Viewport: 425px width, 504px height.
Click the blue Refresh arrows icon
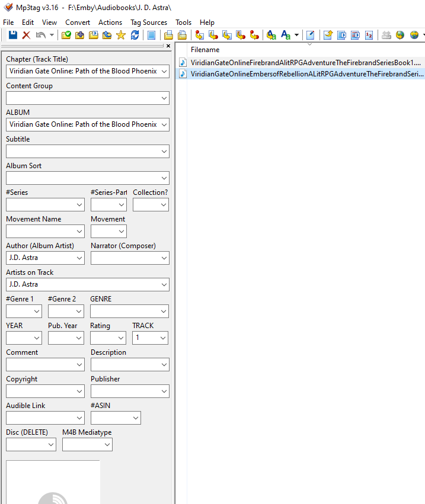click(x=135, y=35)
